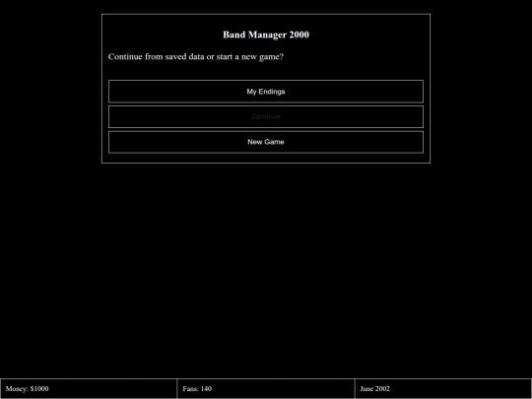Click the Band Manager 2000 title
The image size is (532, 399).
coord(266,34)
